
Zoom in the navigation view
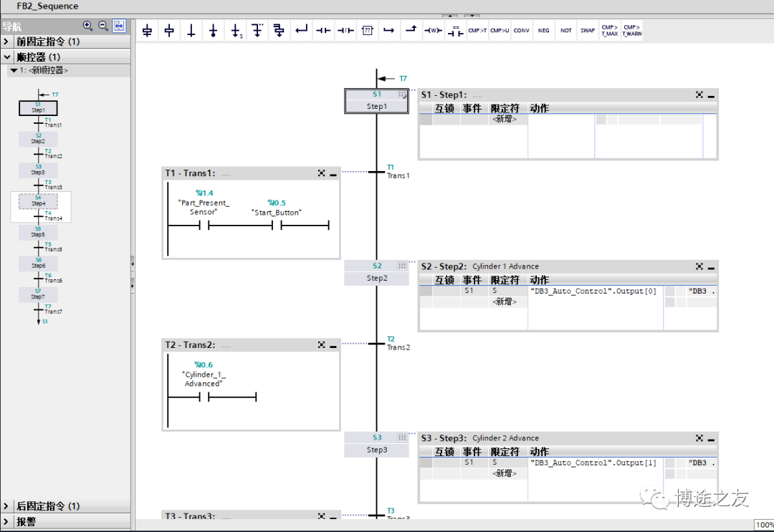[x=88, y=26]
